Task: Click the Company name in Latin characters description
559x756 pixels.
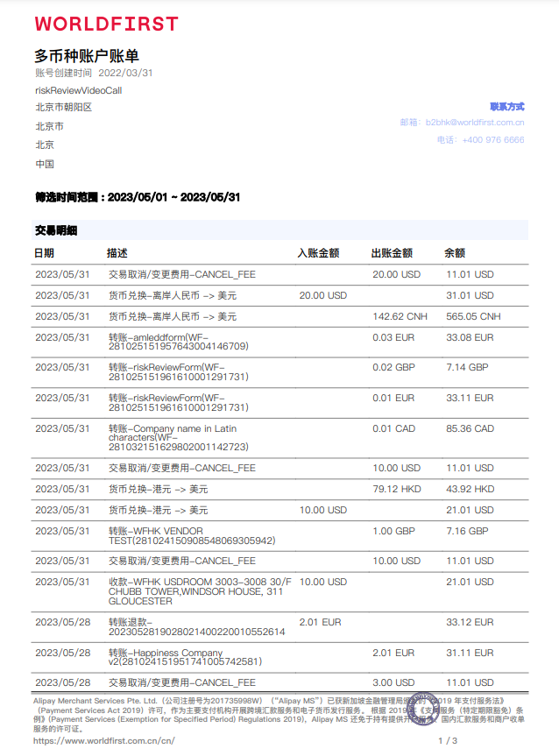Action: click(179, 438)
